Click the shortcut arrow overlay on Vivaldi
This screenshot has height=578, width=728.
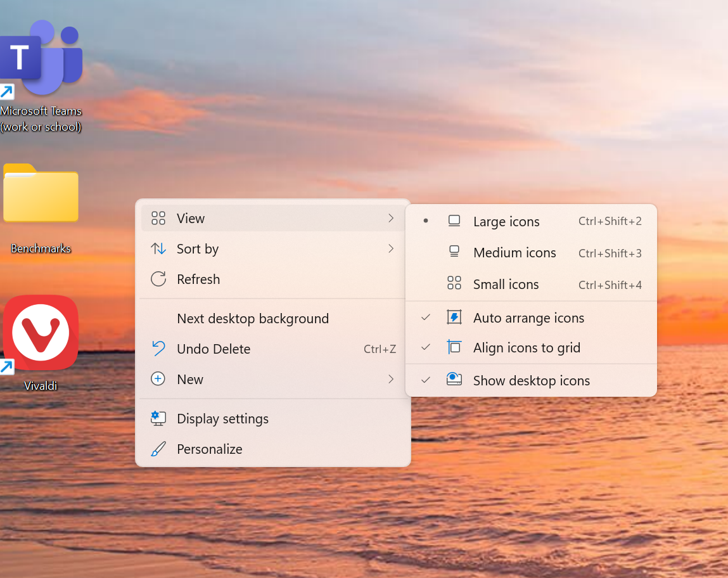pos(7,367)
